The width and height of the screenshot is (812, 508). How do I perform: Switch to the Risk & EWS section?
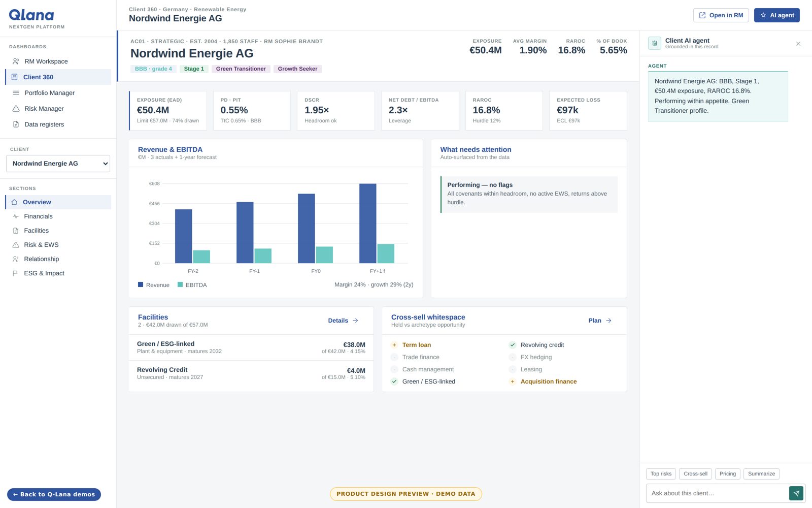(58, 245)
